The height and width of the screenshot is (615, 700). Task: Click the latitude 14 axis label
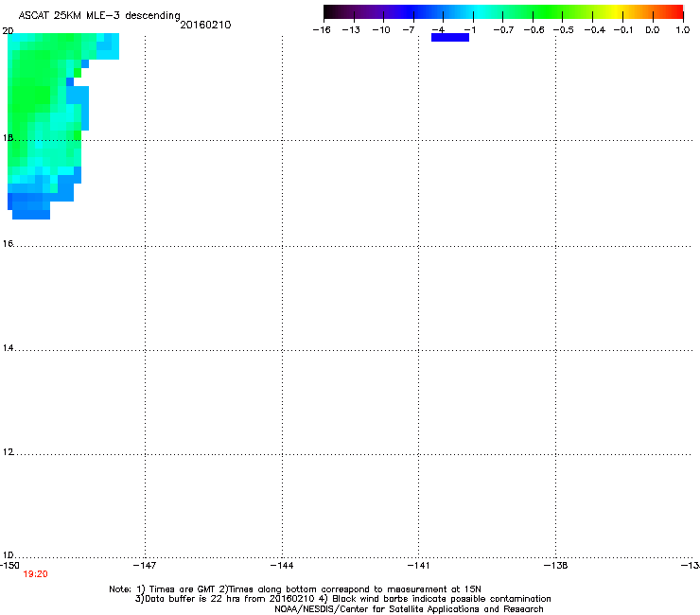[x=8, y=347]
